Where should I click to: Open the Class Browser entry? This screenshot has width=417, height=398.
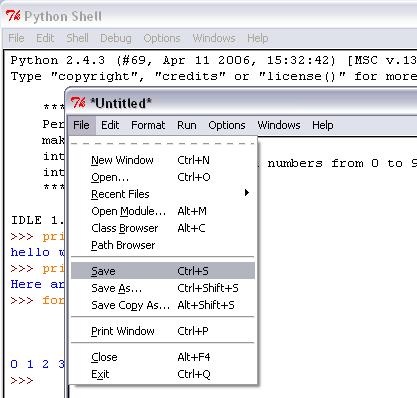click(163, 228)
